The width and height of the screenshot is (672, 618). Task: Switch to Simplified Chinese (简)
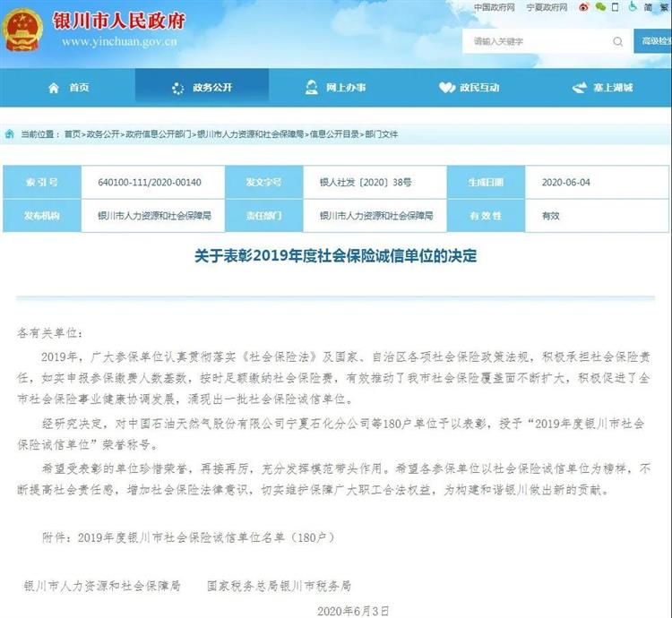tap(647, 7)
